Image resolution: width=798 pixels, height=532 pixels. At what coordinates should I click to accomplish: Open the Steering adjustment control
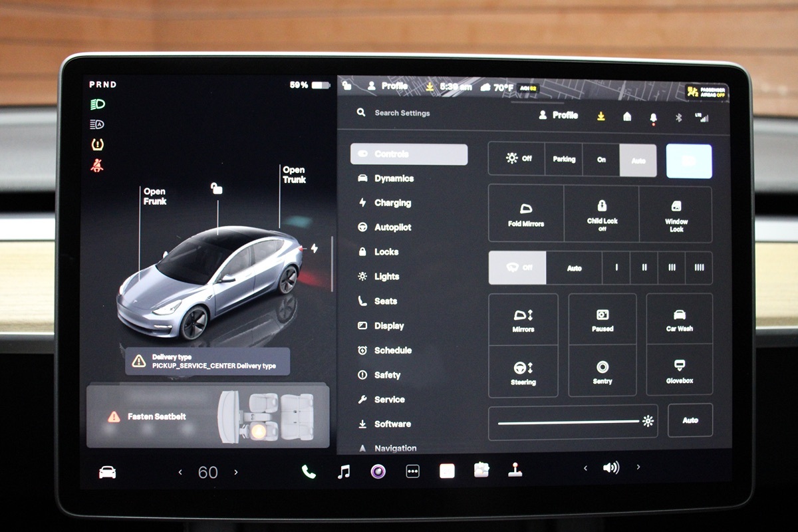click(x=523, y=372)
